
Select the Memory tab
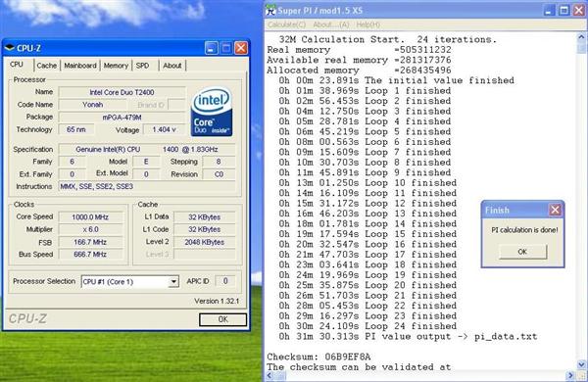tap(116, 66)
